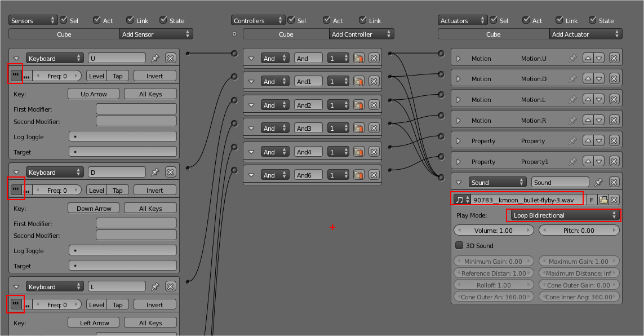Viewport: 644px width, 336px height.
Task: Toggle the Controllers Sel checkbox
Action: pos(291,20)
